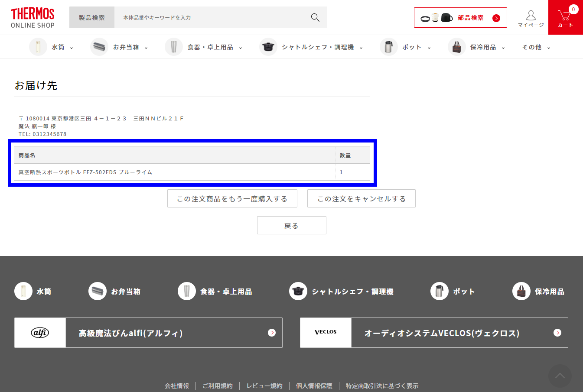Viewport: 583px width, 392px height.
Task: Click the footer 食器・卓上用品 tumbler icon
Action: coord(187,291)
